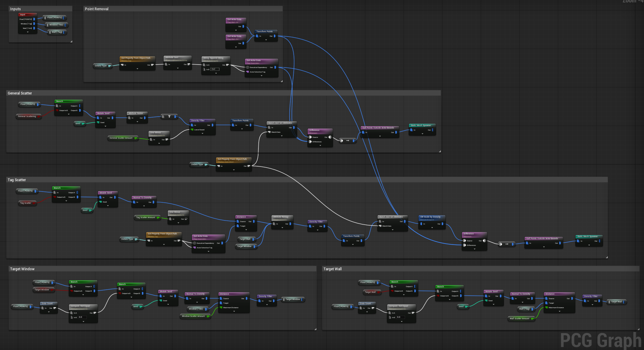
Task: Expand the Attribute Cast node
Action: tap(178, 68)
